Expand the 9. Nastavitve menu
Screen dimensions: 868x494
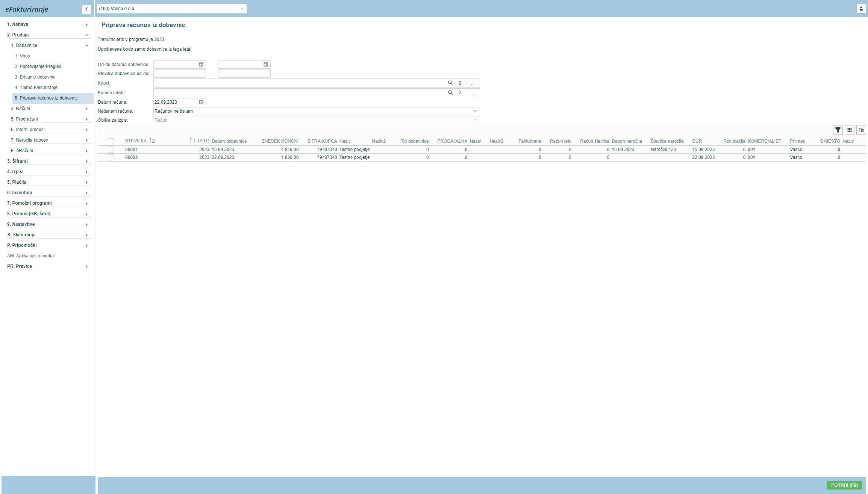coord(49,224)
